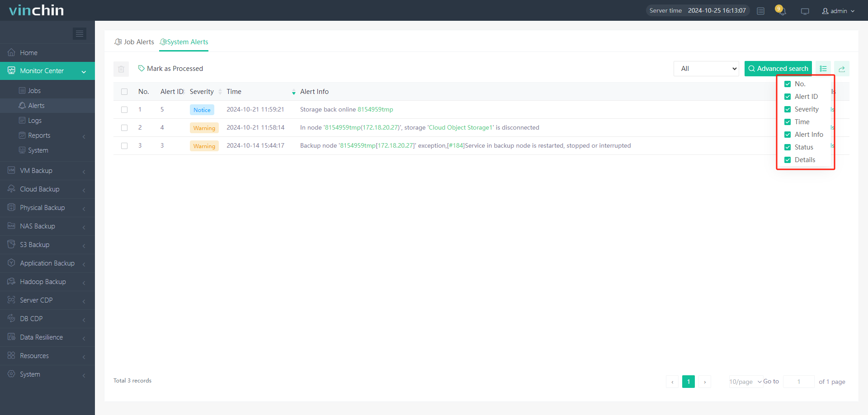Select the checkbox for alert row 1

coord(124,110)
